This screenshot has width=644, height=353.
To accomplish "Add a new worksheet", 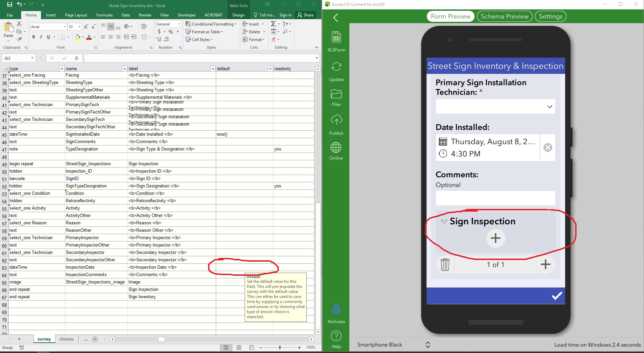I will pos(95,339).
